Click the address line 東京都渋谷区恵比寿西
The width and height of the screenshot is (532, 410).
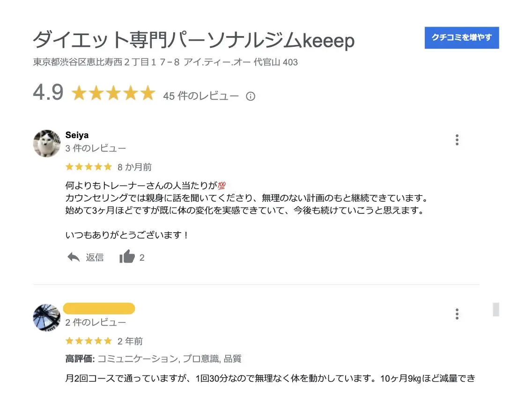click(165, 62)
